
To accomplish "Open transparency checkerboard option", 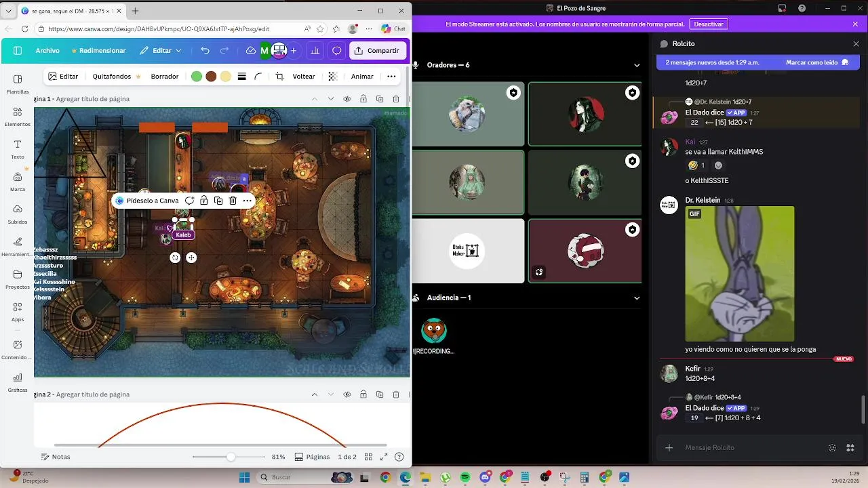I will point(332,77).
